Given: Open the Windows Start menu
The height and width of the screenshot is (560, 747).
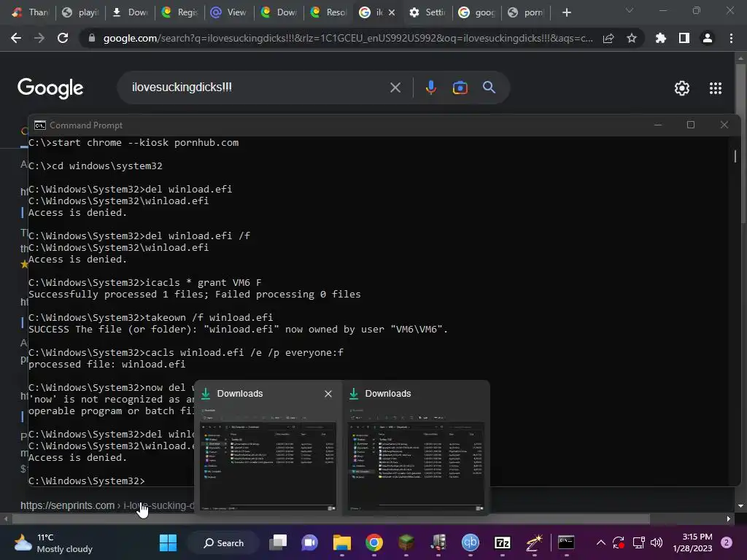Looking at the screenshot, I should [x=168, y=542].
